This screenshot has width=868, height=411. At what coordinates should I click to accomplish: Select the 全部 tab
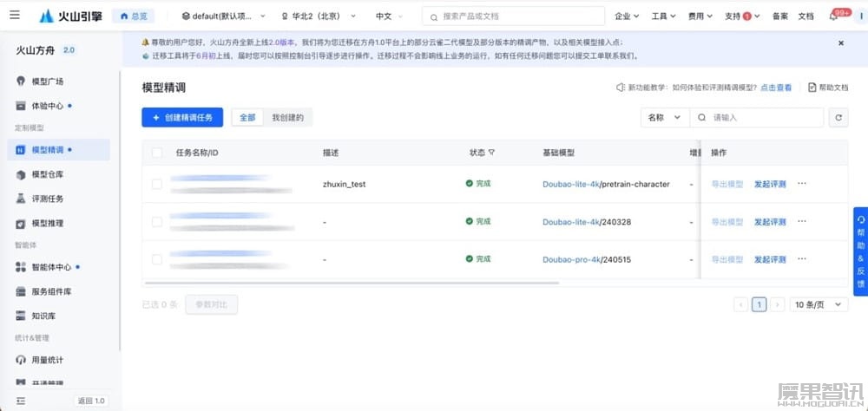coord(247,118)
